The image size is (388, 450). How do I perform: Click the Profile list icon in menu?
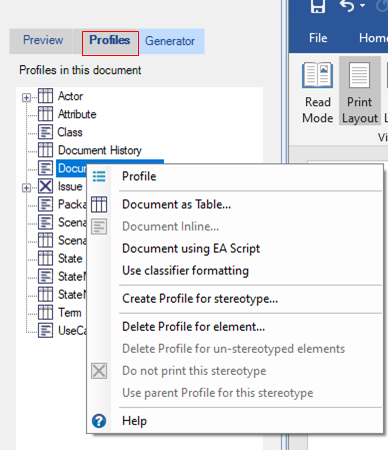click(99, 176)
